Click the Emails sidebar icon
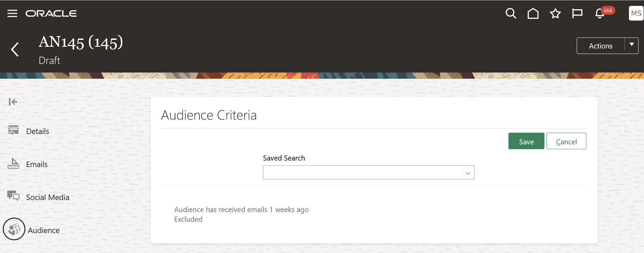This screenshot has height=253, width=644. click(x=13, y=163)
